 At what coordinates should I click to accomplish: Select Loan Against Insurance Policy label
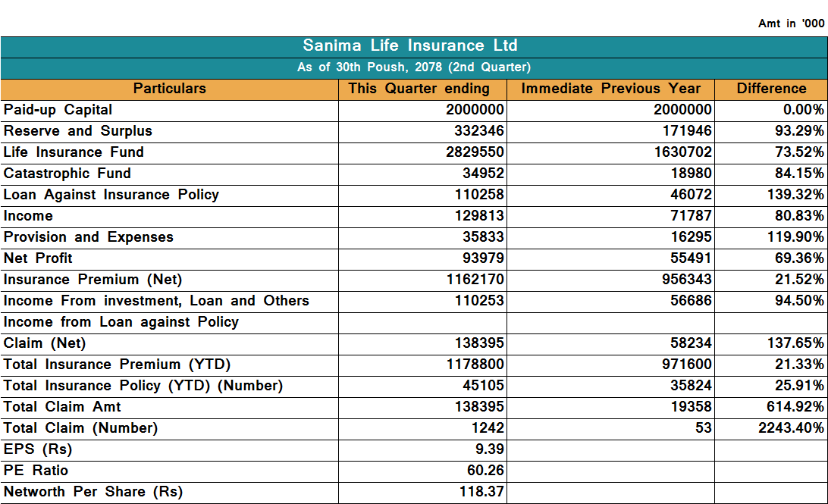tap(111, 195)
